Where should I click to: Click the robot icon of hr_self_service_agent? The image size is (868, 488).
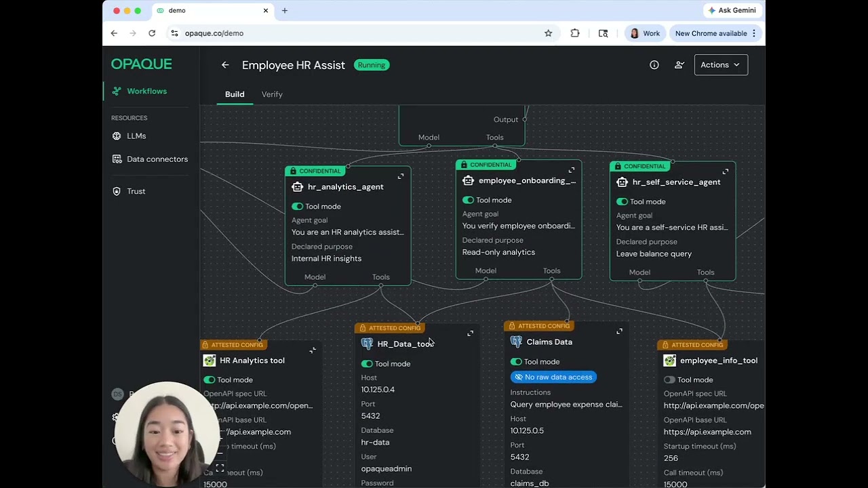(x=622, y=182)
